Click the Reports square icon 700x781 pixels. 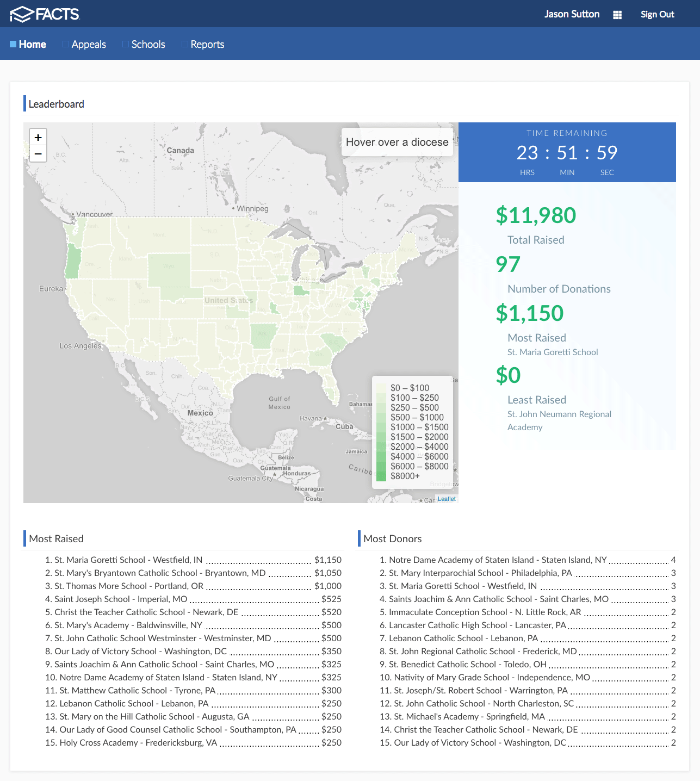click(x=185, y=44)
